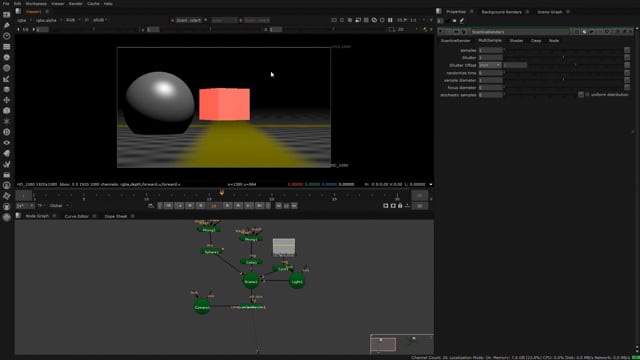Toggle the circular icon left of pause
Viewport: 640px width, 360px height.
[382, 20]
